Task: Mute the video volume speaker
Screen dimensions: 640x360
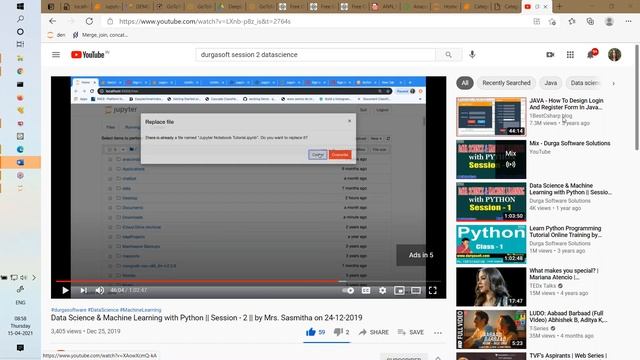Action: tap(100, 290)
